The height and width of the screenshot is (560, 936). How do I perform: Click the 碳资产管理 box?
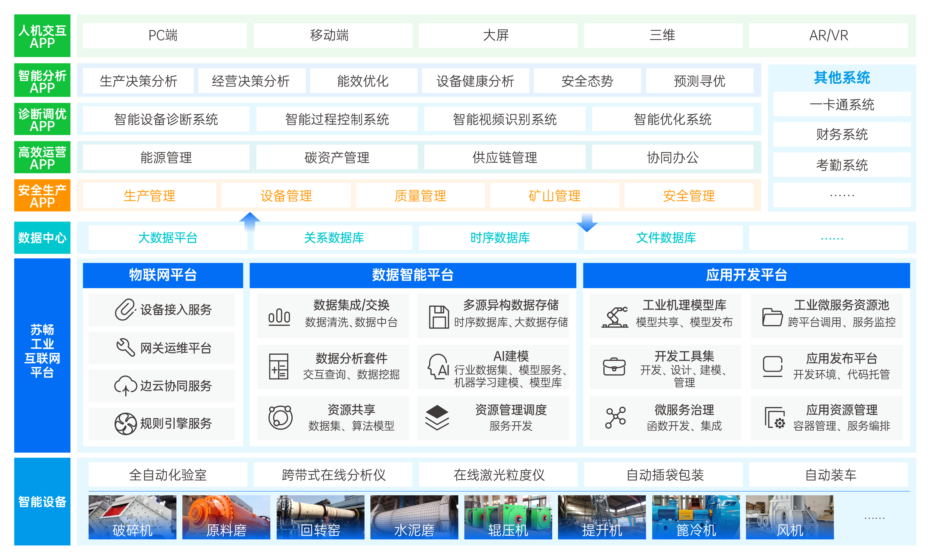pyautogui.click(x=337, y=157)
